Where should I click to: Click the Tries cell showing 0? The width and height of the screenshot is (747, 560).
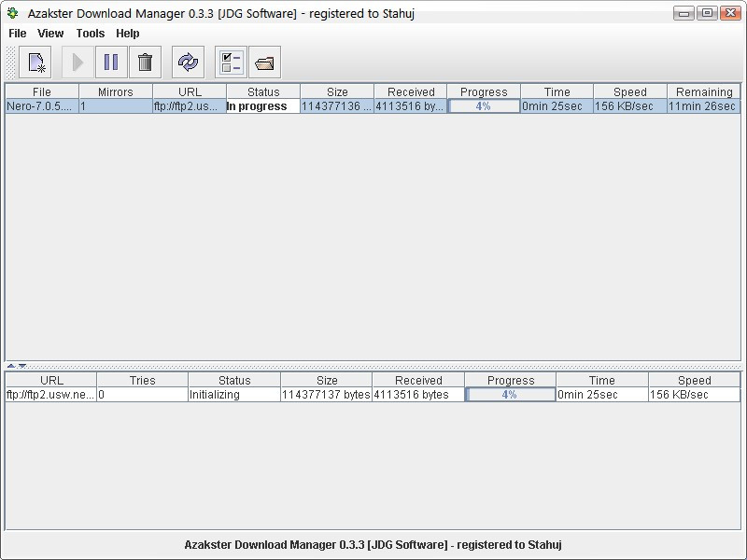[x=143, y=394]
